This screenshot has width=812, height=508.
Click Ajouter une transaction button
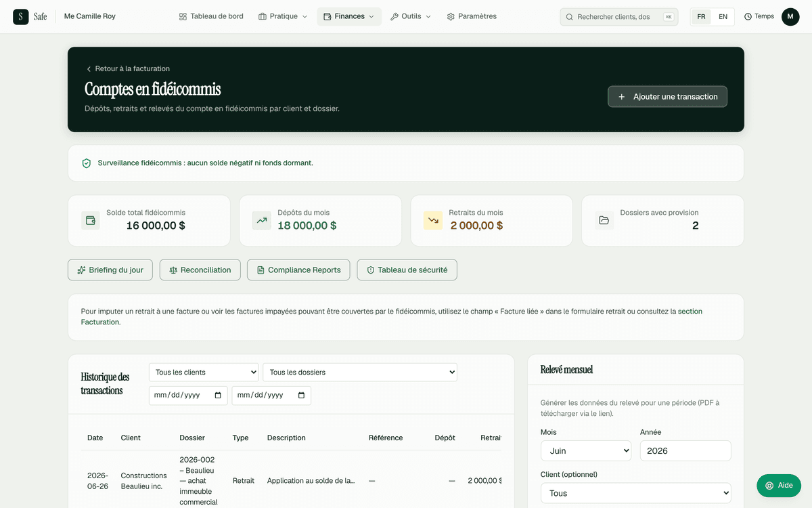pos(667,96)
